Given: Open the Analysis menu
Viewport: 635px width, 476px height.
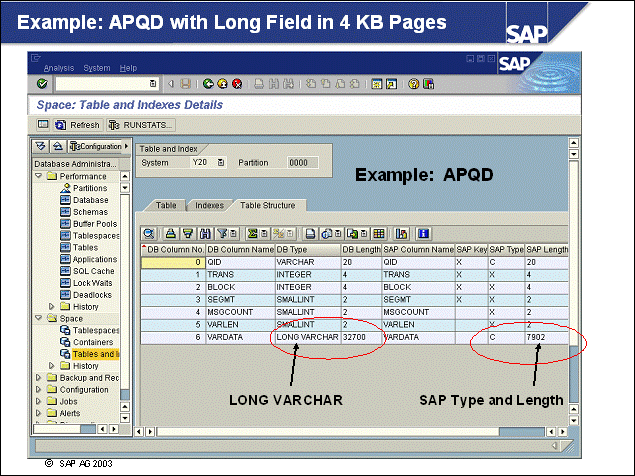Looking at the screenshot, I should pos(59,68).
